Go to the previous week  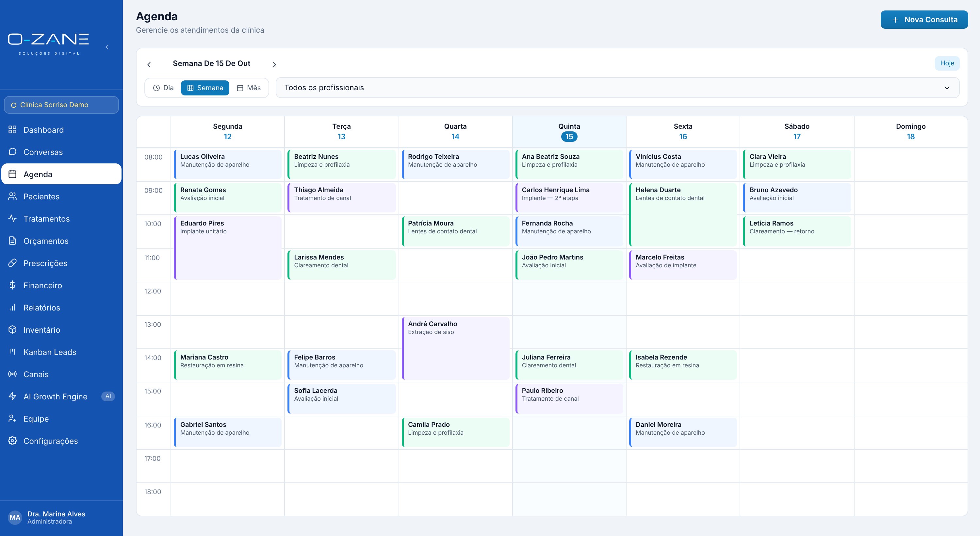tap(149, 65)
